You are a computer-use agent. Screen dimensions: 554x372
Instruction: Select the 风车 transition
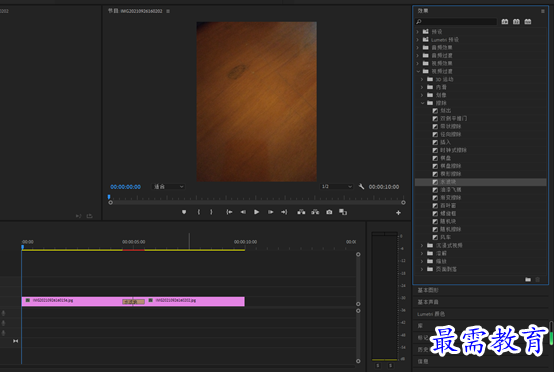pyautogui.click(x=446, y=237)
